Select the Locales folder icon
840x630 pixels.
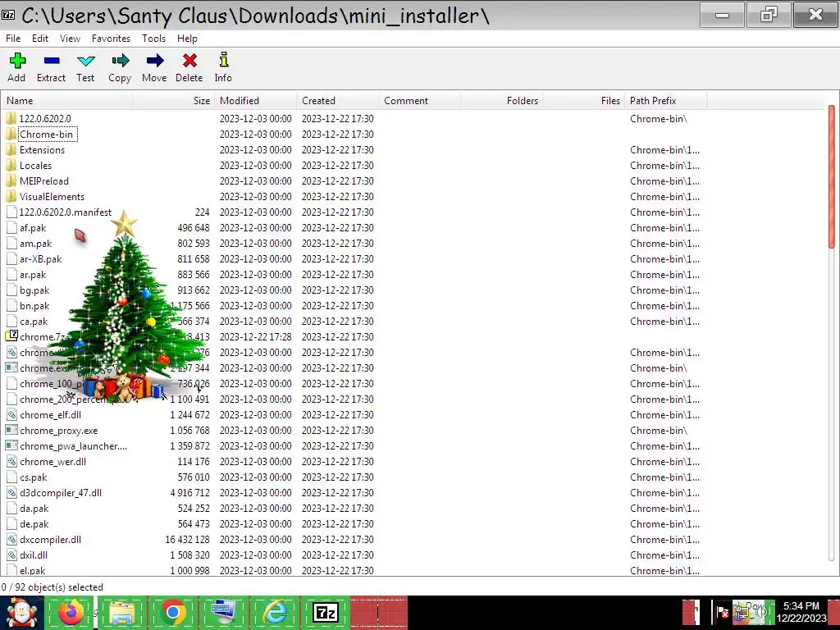tap(11, 165)
